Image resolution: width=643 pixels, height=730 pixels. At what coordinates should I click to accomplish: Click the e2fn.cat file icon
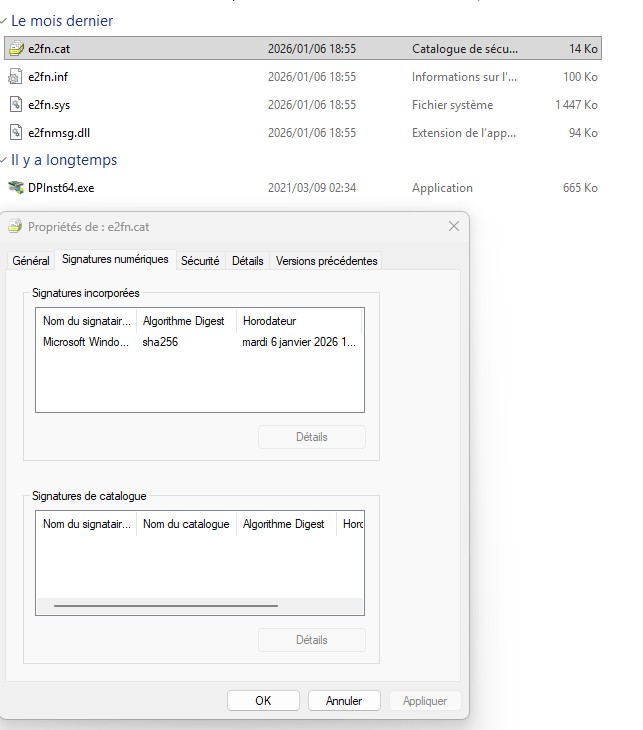pyautogui.click(x=16, y=49)
